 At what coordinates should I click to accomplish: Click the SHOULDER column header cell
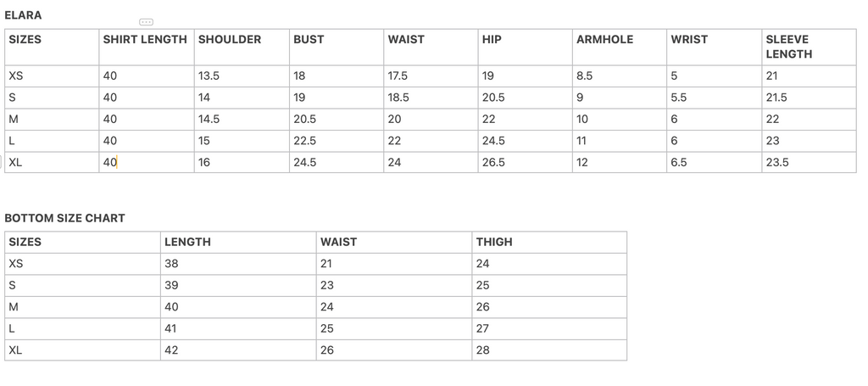coord(242,47)
